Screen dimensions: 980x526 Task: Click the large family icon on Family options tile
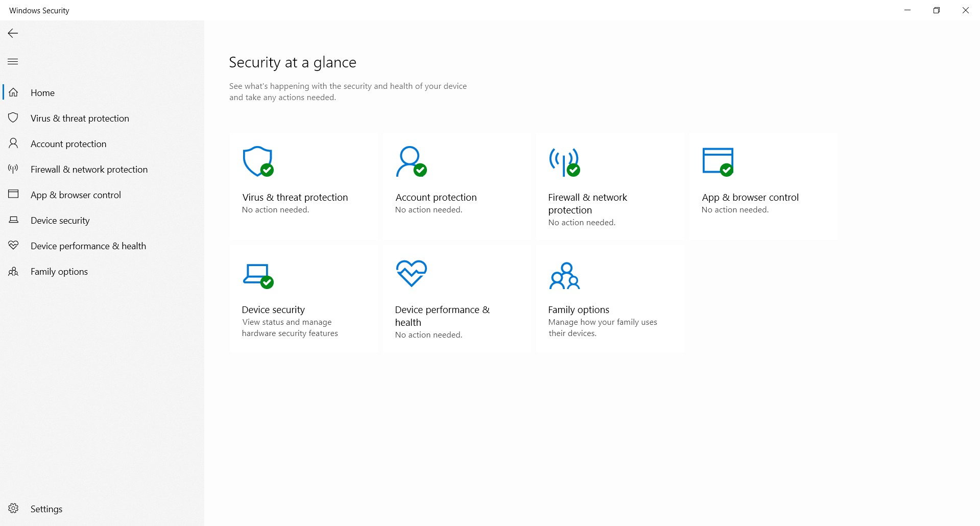click(x=564, y=276)
